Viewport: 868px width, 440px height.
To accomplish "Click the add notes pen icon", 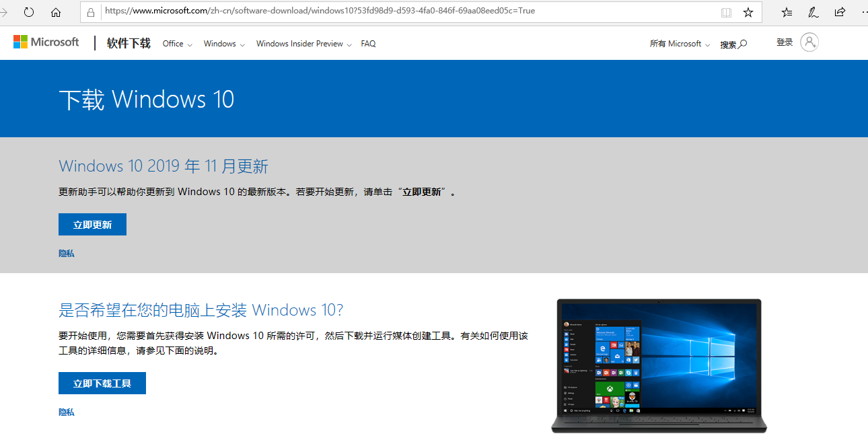I will click(x=813, y=12).
